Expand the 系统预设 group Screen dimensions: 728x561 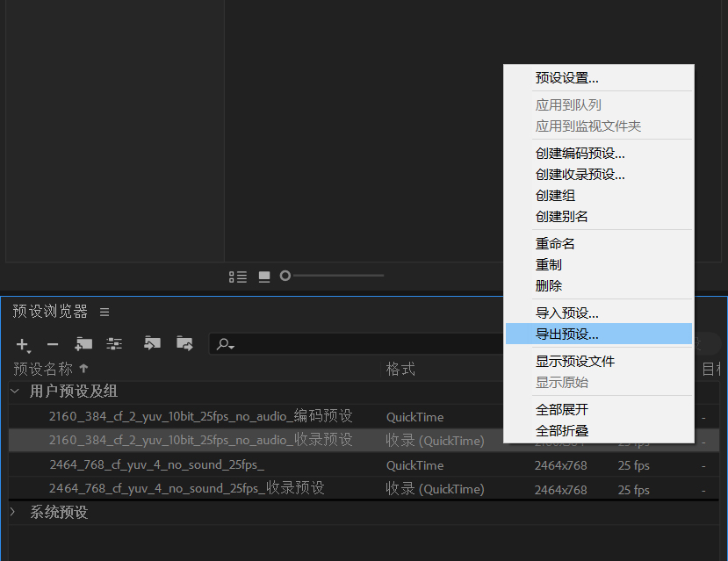15,512
